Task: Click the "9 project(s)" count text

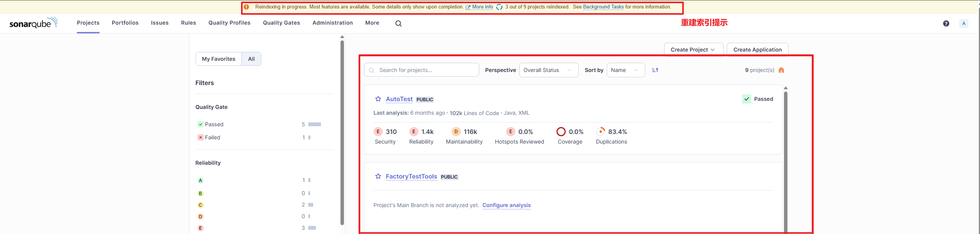Action: [760, 70]
